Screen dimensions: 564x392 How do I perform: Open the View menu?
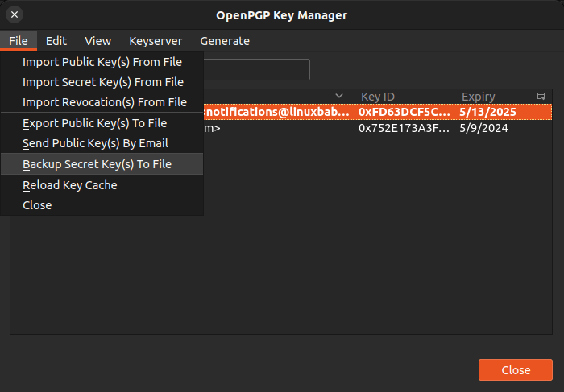[x=98, y=41]
